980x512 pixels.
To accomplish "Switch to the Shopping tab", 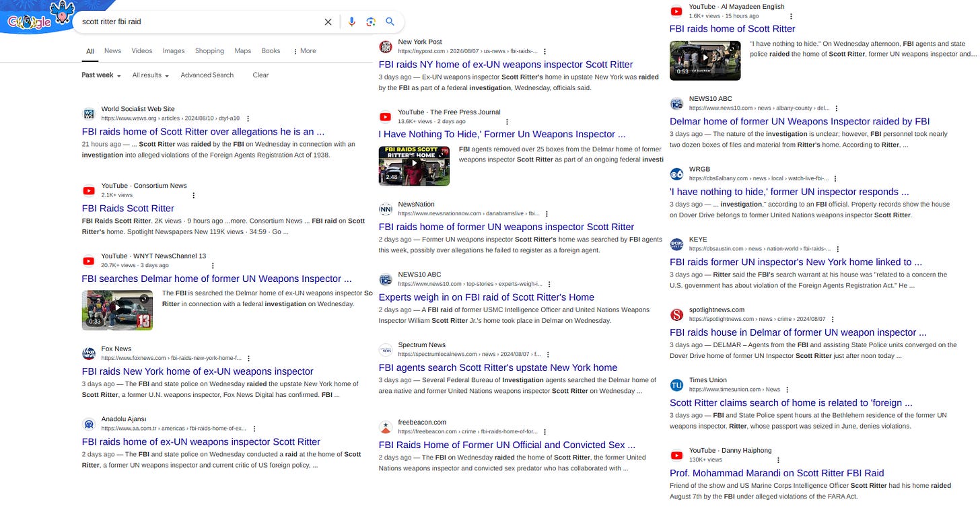I will (x=209, y=51).
